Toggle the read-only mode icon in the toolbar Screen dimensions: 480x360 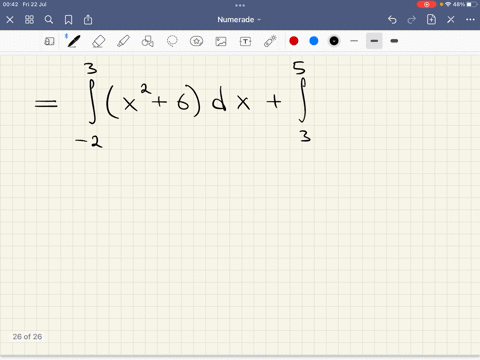[49, 41]
